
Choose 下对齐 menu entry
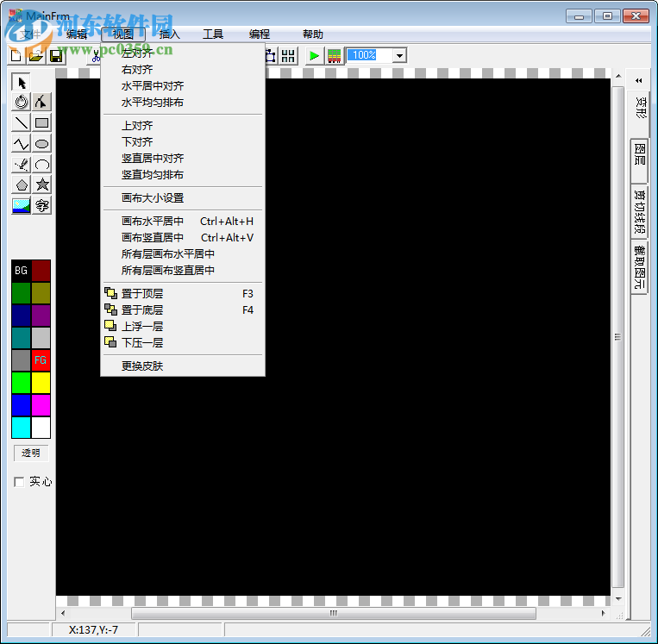183,141
